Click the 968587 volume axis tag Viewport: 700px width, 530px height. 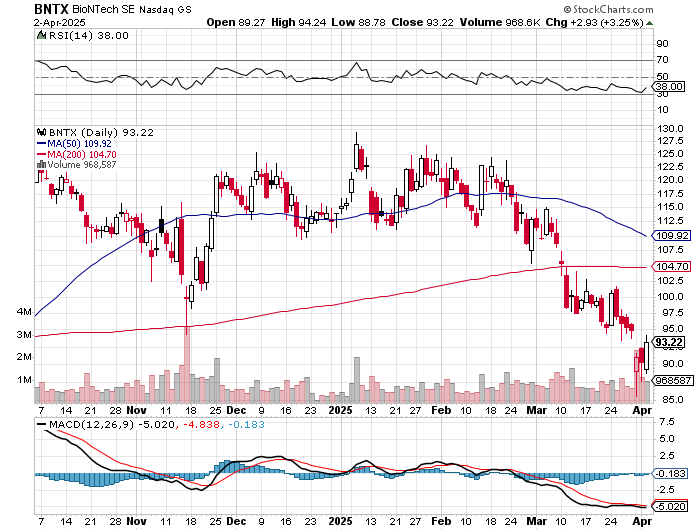tap(673, 380)
